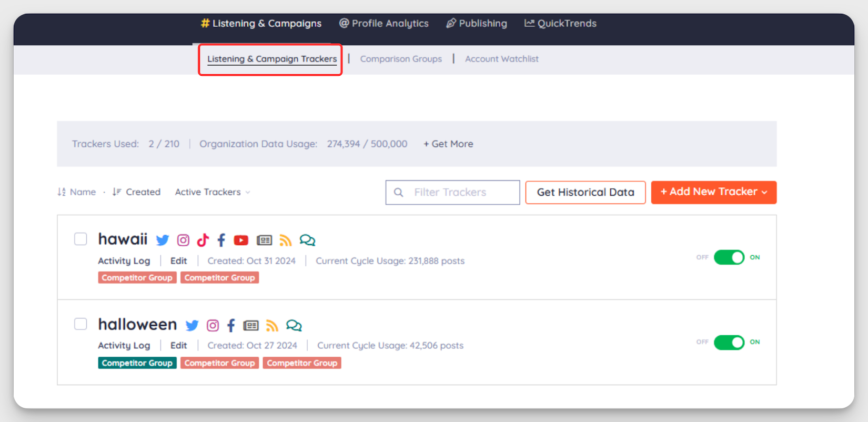
Task: Click last Competitor Group tag on halloween
Action: pyautogui.click(x=302, y=363)
